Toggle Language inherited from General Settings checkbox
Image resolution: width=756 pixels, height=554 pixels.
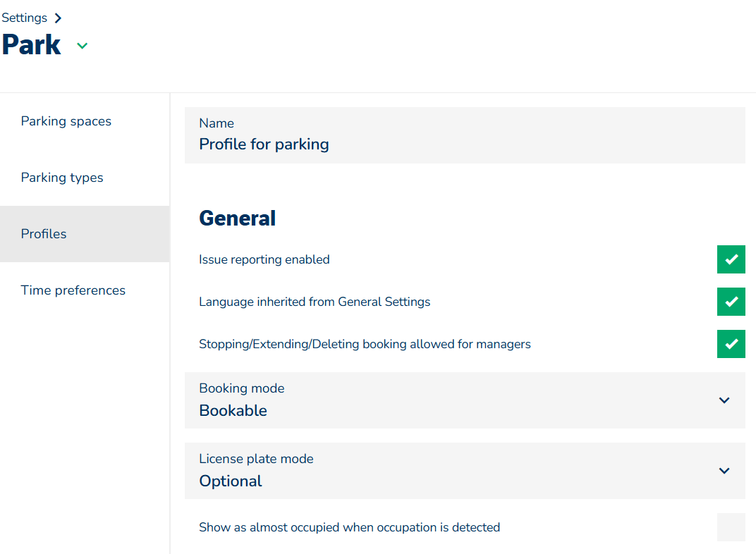[731, 302]
